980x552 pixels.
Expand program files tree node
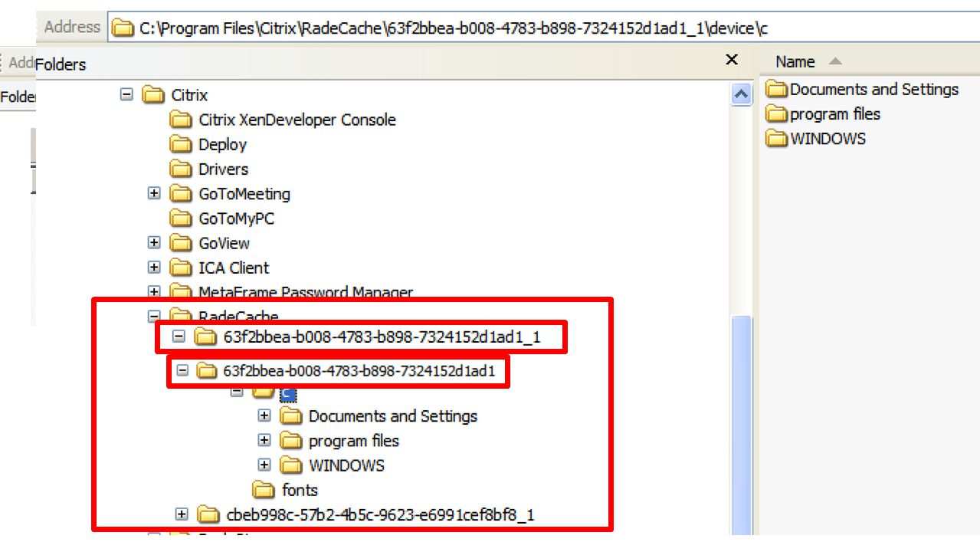click(x=264, y=441)
